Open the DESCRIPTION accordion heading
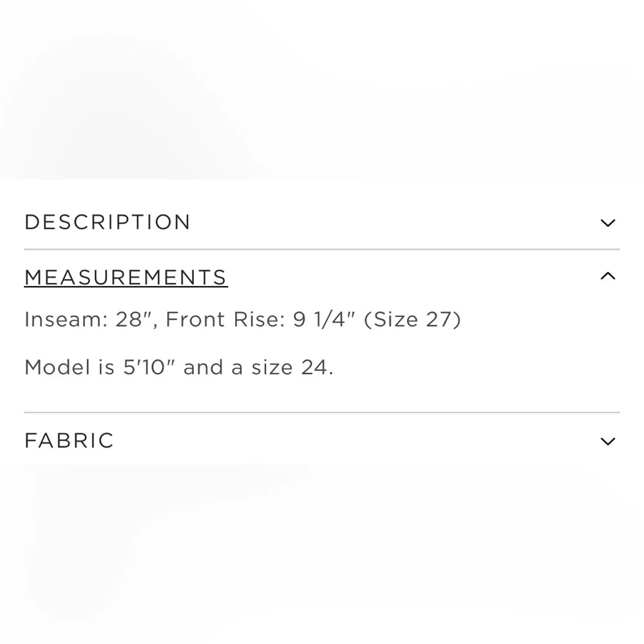 [x=108, y=222]
